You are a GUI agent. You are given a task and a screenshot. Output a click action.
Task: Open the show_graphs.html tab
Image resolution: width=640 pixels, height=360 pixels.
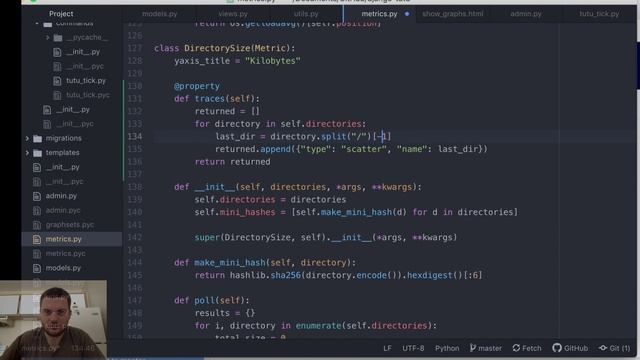453,14
